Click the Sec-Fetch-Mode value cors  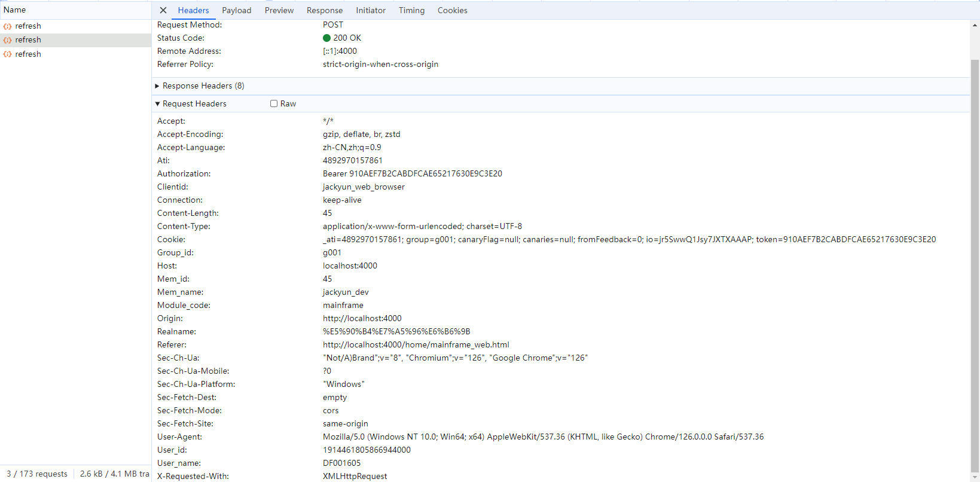coord(331,411)
